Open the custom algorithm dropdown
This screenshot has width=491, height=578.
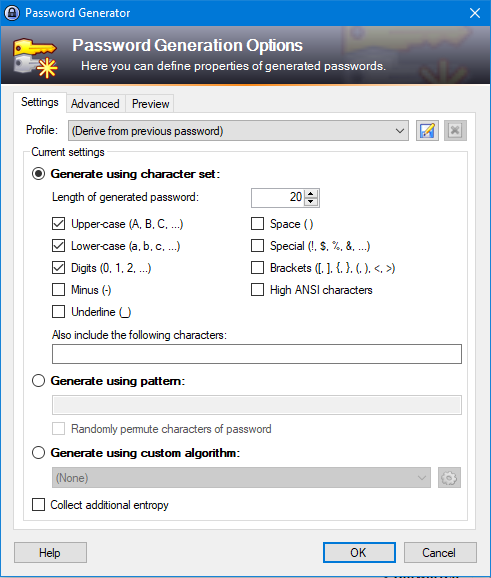(x=241, y=478)
